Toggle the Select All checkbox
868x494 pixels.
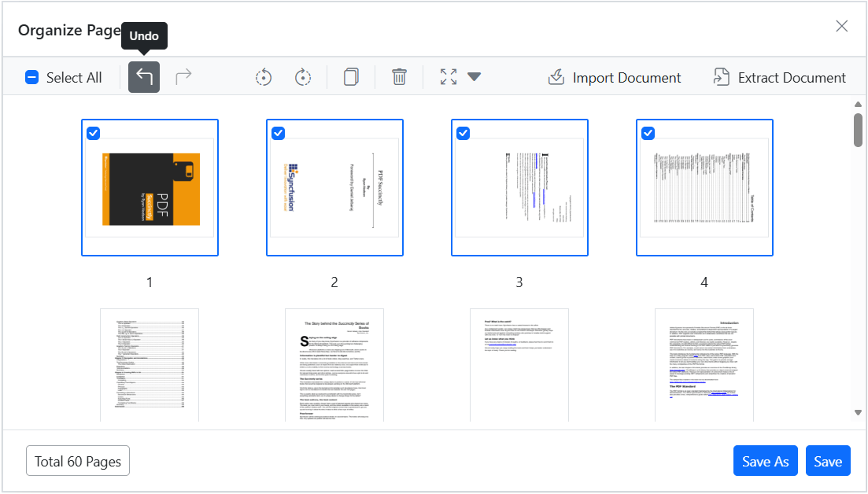pyautogui.click(x=31, y=77)
